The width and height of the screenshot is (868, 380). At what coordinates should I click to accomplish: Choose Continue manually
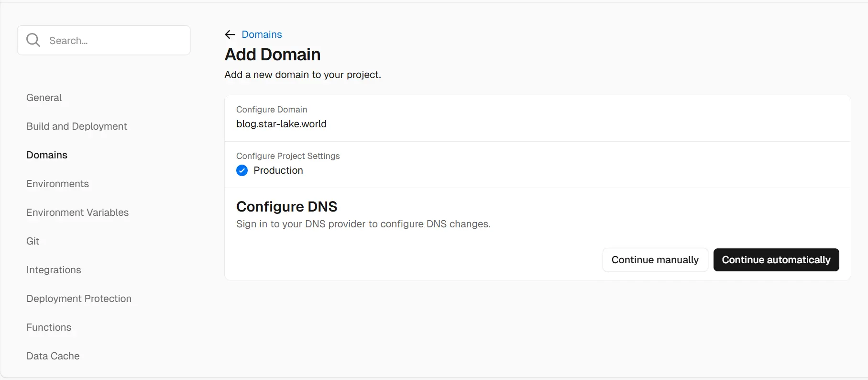pyautogui.click(x=655, y=260)
